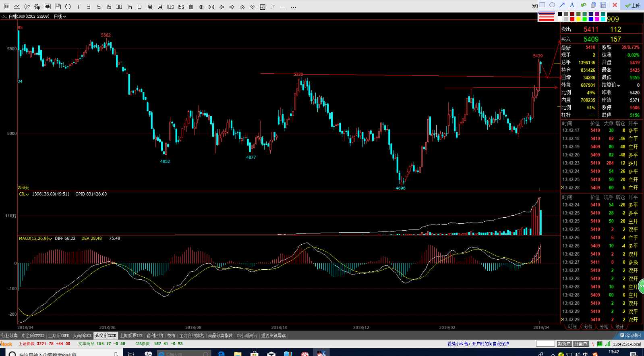Switch chart to 1h period

(x=129, y=7)
